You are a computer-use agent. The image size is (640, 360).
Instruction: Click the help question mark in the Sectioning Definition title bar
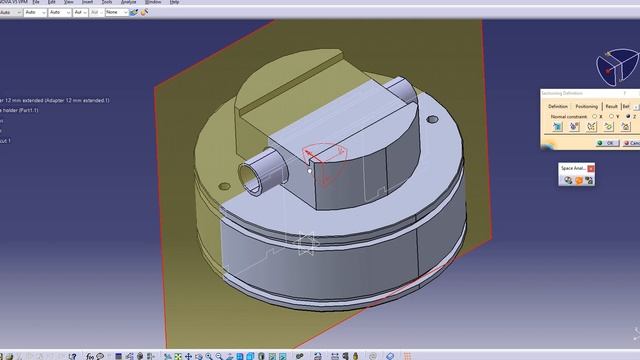coord(624,93)
